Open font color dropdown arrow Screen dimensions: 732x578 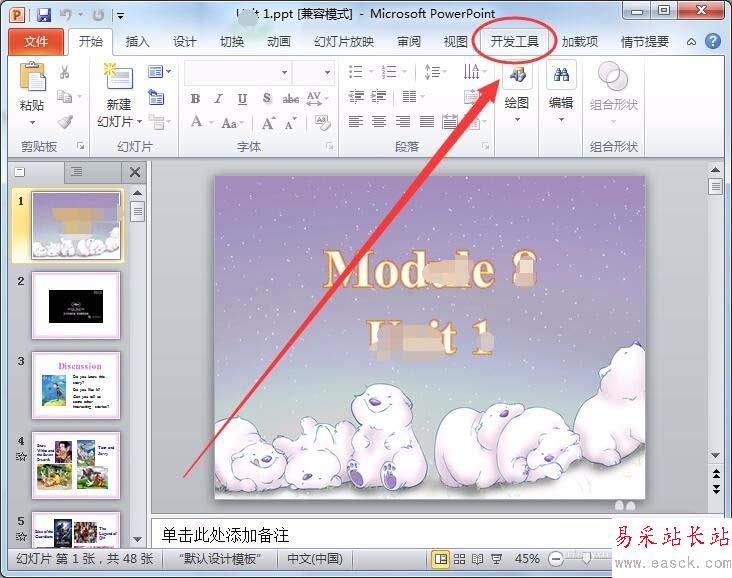211,123
